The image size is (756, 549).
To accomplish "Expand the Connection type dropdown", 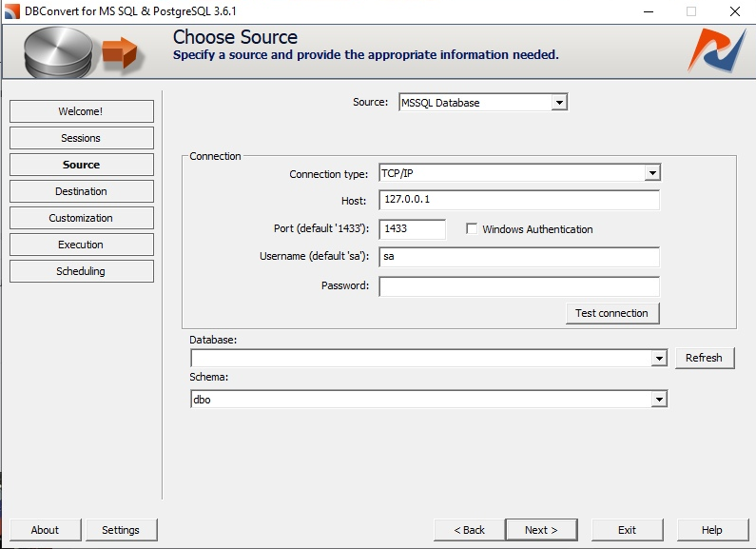I will point(520,173).
